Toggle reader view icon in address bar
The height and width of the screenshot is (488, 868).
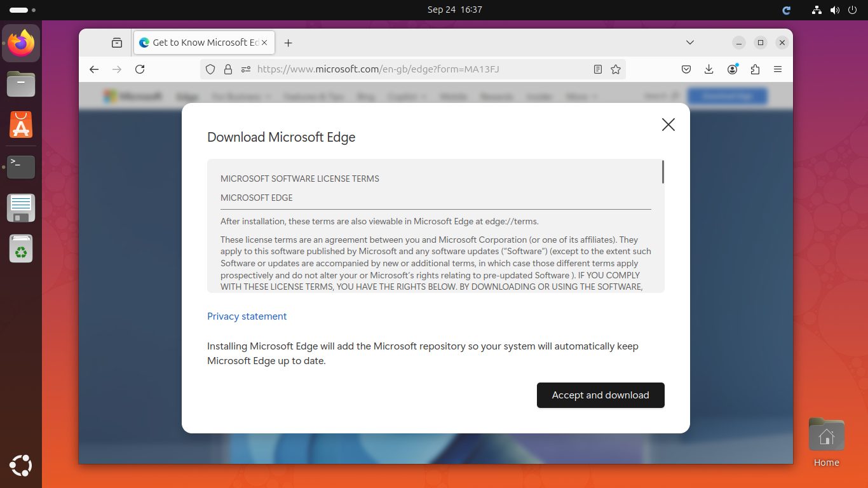597,69
